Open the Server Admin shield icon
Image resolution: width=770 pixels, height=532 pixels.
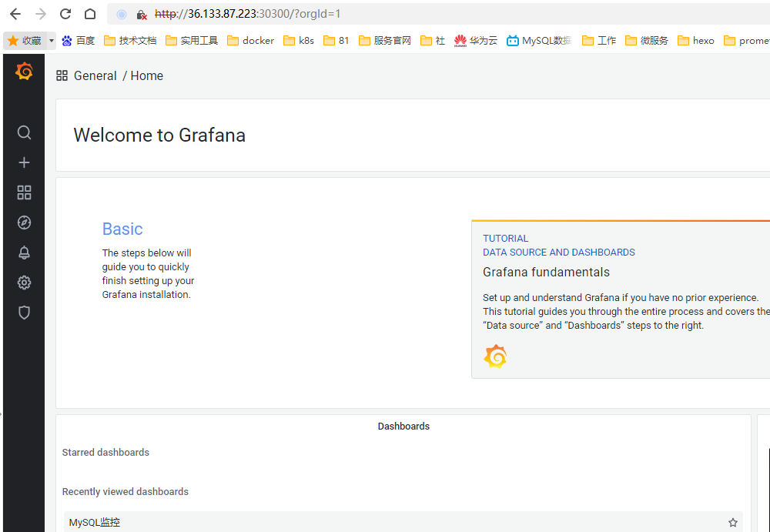click(x=24, y=313)
